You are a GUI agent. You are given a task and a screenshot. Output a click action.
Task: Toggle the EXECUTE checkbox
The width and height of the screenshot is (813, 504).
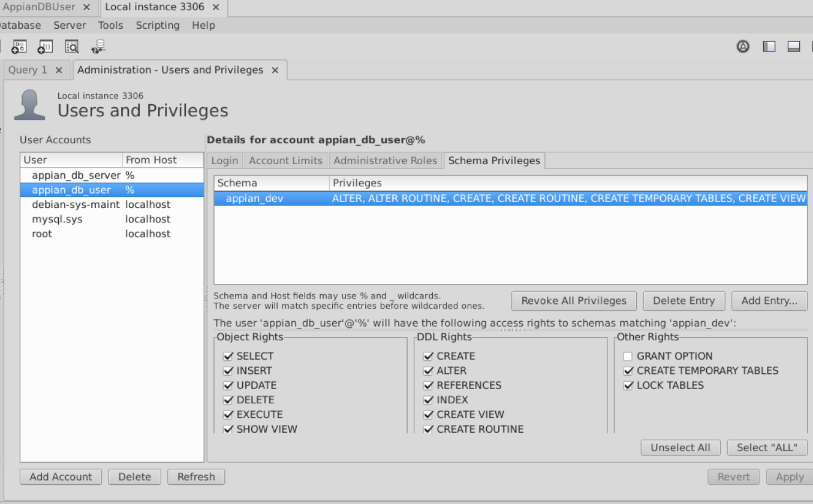[228, 415]
